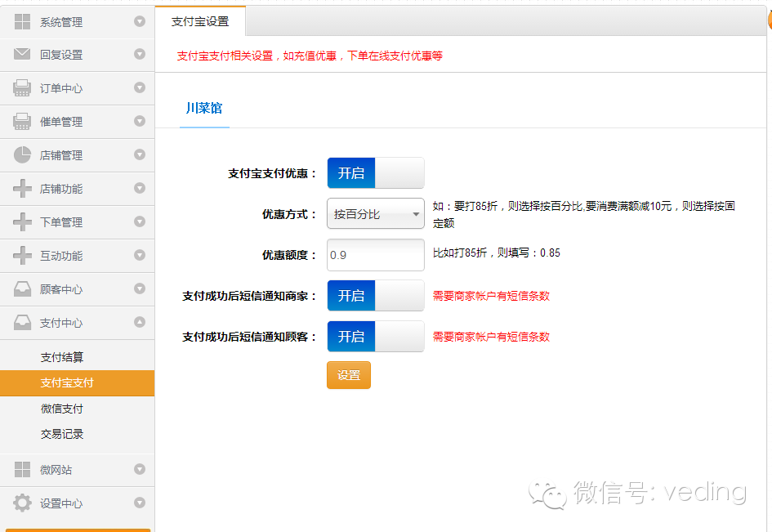The width and height of the screenshot is (772, 532).
Task: Click the 店铺功能 plus icon
Action: coord(22,188)
